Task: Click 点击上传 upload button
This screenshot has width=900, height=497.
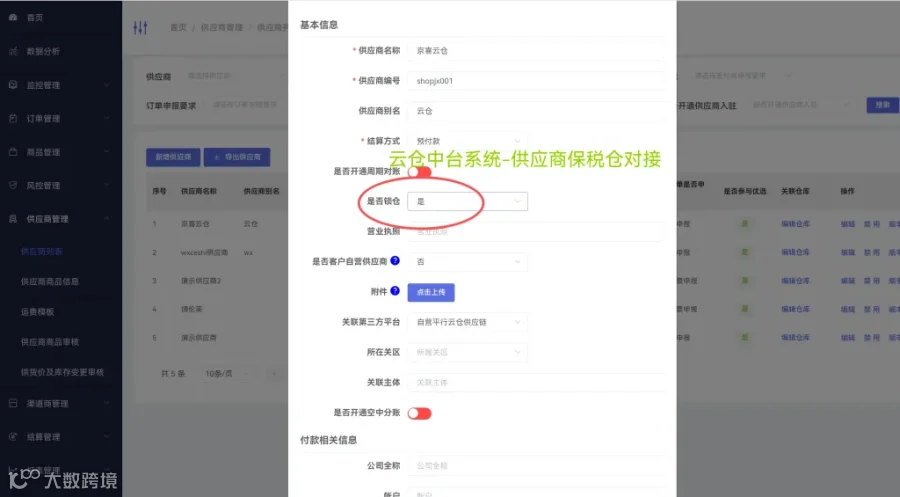Action: [431, 292]
